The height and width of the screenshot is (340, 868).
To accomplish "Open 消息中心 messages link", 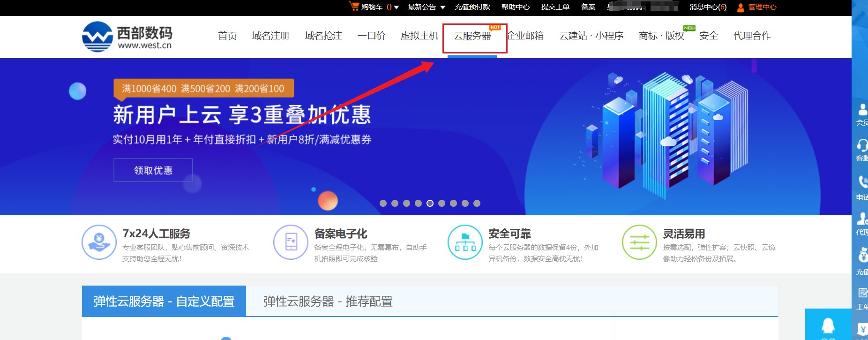I will click(x=708, y=7).
